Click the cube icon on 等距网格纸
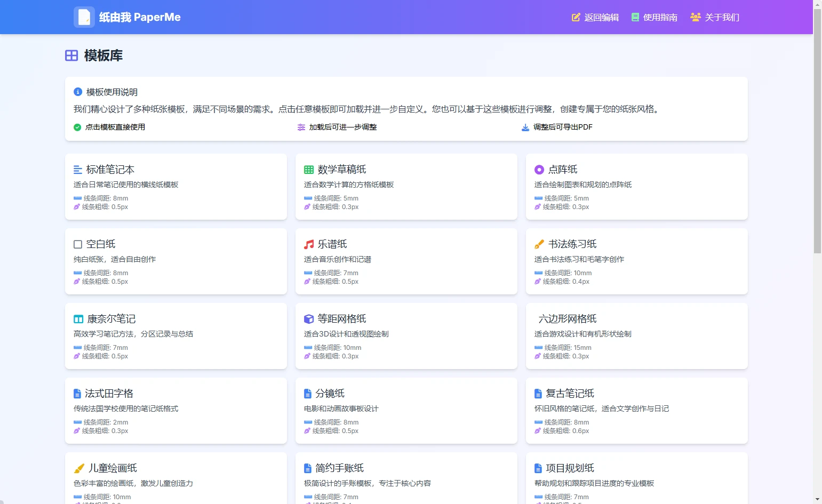 309,319
